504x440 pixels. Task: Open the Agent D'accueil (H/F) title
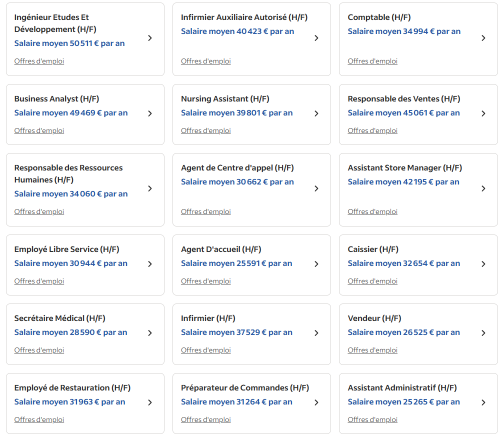(x=221, y=249)
